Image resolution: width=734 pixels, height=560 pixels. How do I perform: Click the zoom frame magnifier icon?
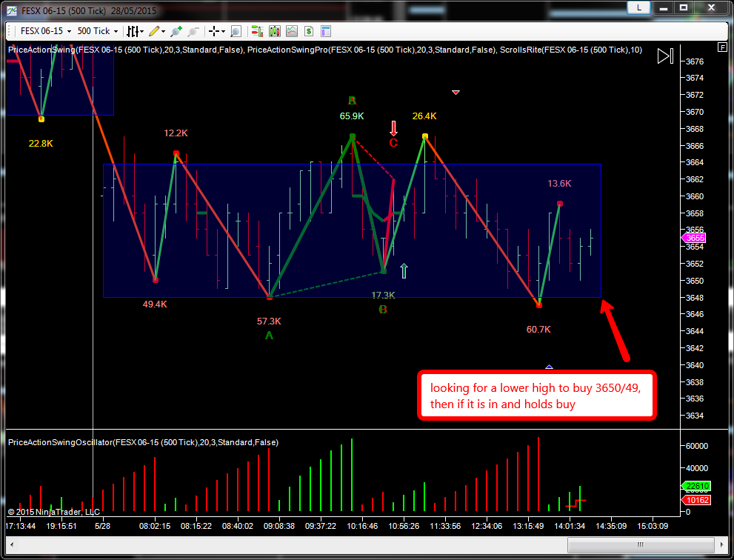tap(236, 31)
